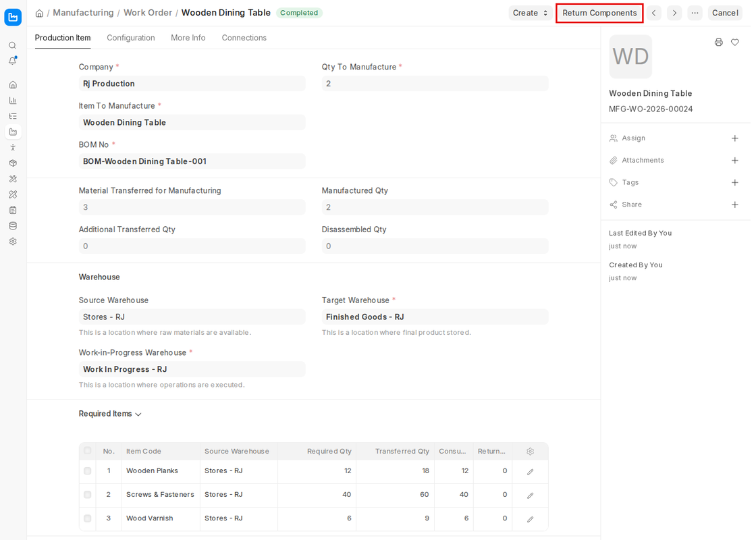Go to next document arrow
The width and height of the screenshot is (756, 540).
674,13
